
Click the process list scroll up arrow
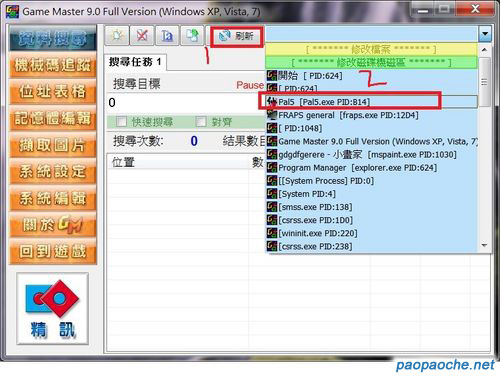485,50
